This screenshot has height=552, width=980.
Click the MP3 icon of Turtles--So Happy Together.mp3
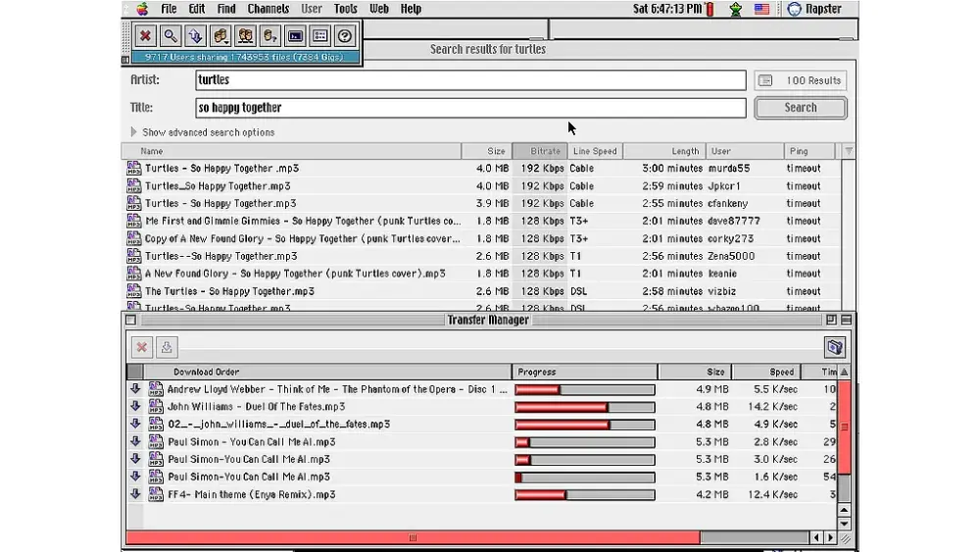[x=133, y=256]
